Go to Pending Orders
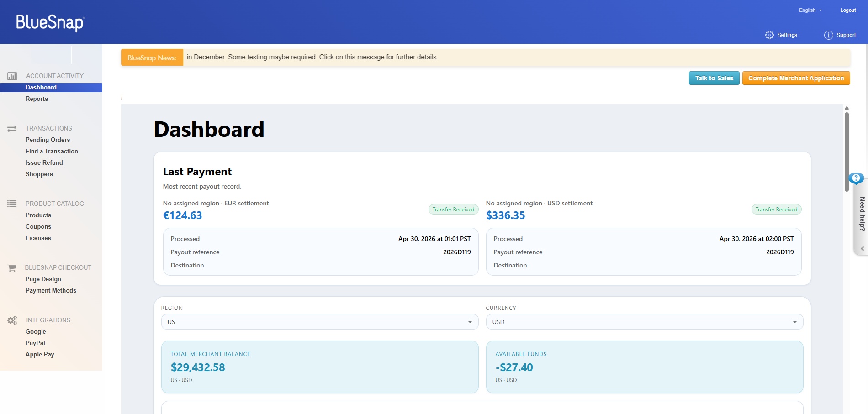Screen dimensions: 868x414 click(48, 140)
